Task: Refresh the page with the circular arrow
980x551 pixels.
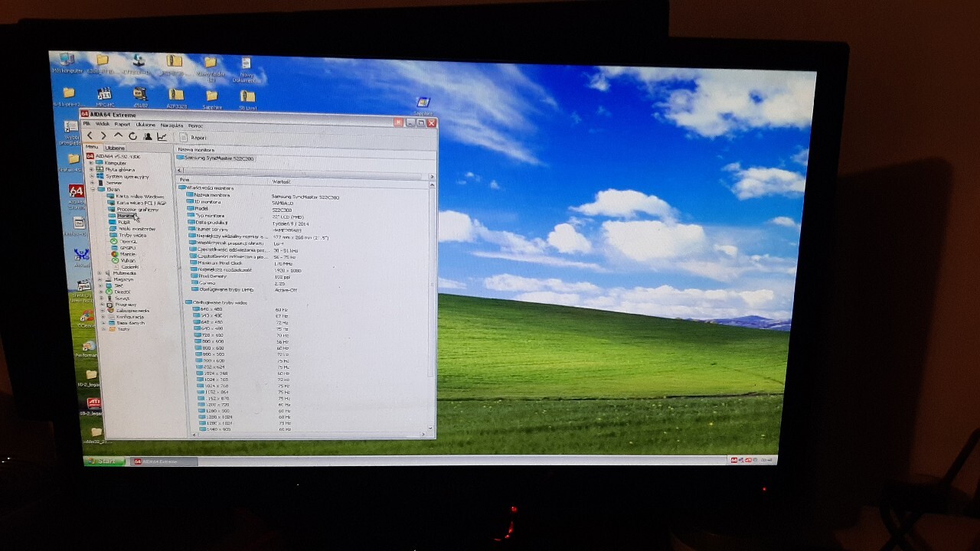Action: [x=132, y=136]
